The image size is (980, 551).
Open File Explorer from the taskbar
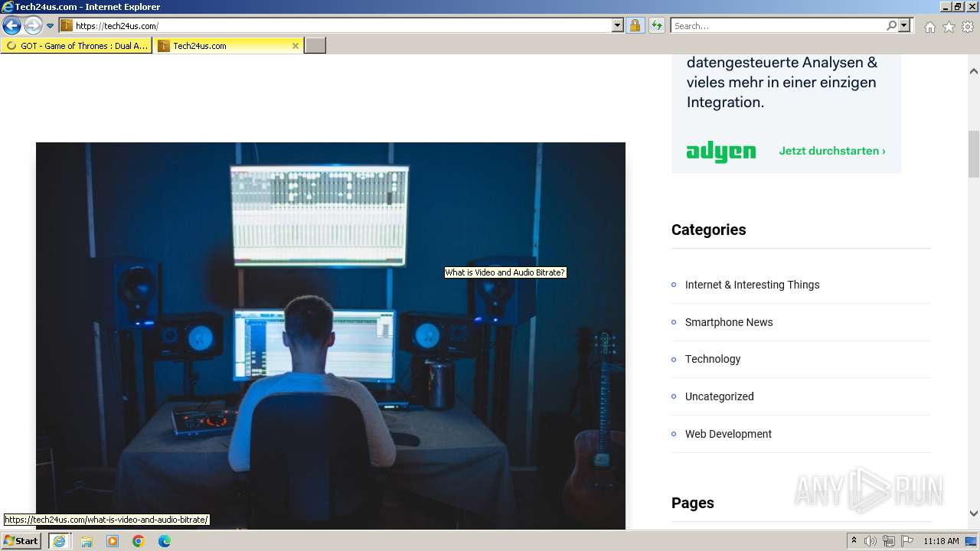(87, 541)
